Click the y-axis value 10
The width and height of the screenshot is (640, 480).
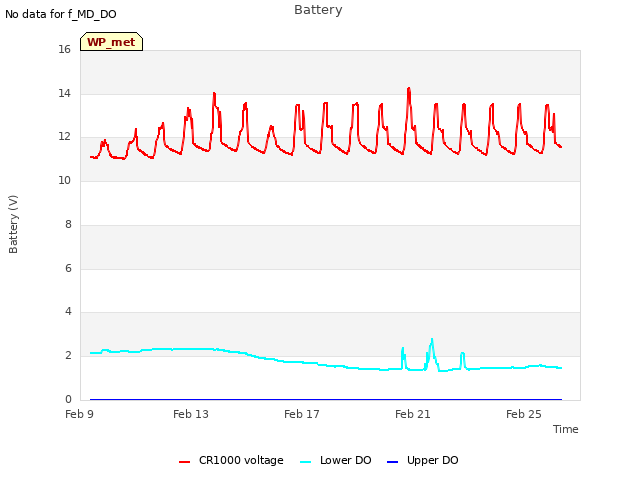[64, 180]
